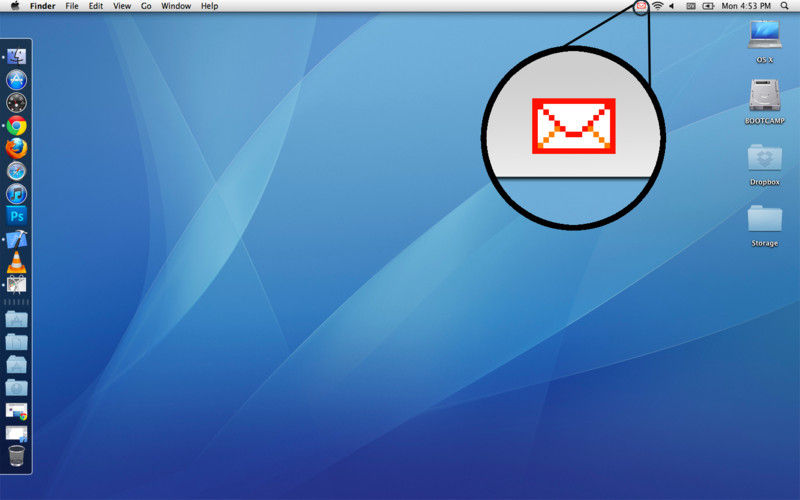Launch Firefox from the dock
800x500 pixels.
(x=16, y=148)
